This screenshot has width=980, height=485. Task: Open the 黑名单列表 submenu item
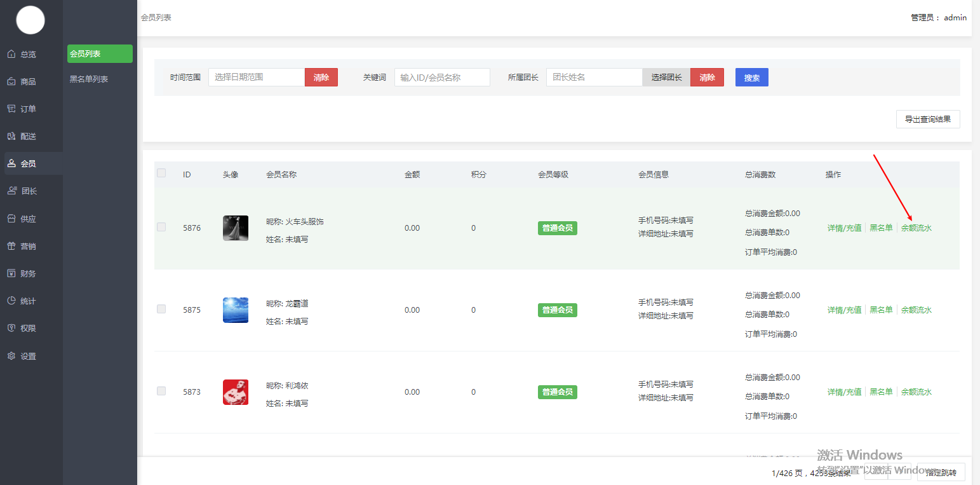[x=89, y=79]
